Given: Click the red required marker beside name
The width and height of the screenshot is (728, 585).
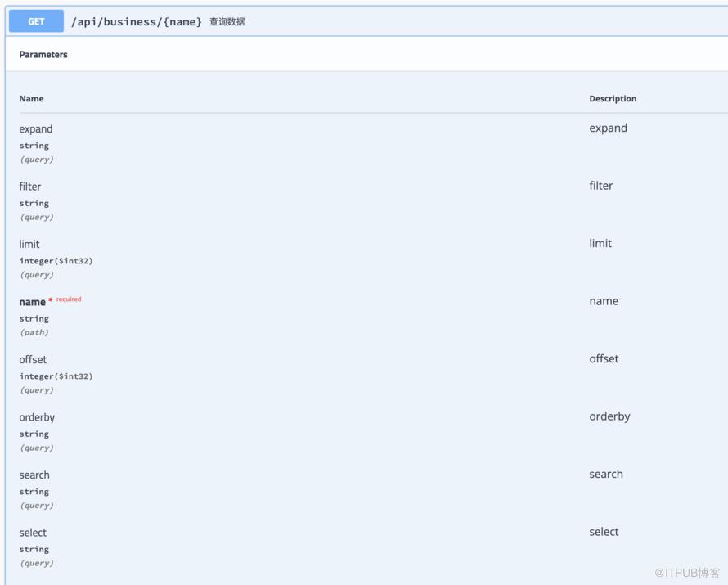Looking at the screenshot, I should point(65,299).
